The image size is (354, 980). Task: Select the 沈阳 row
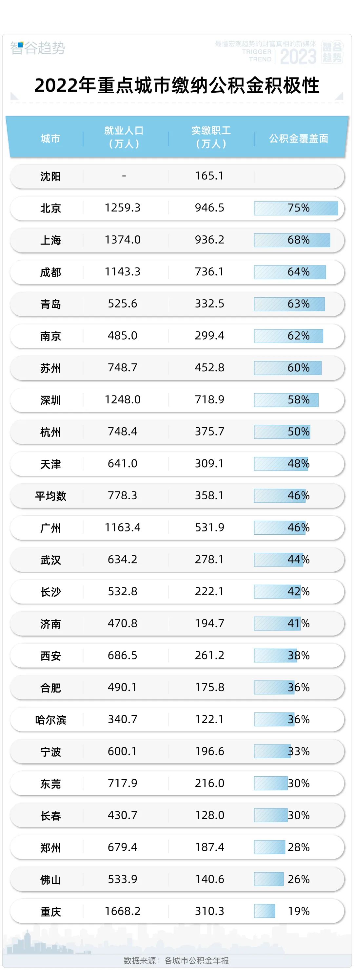pos(177,176)
